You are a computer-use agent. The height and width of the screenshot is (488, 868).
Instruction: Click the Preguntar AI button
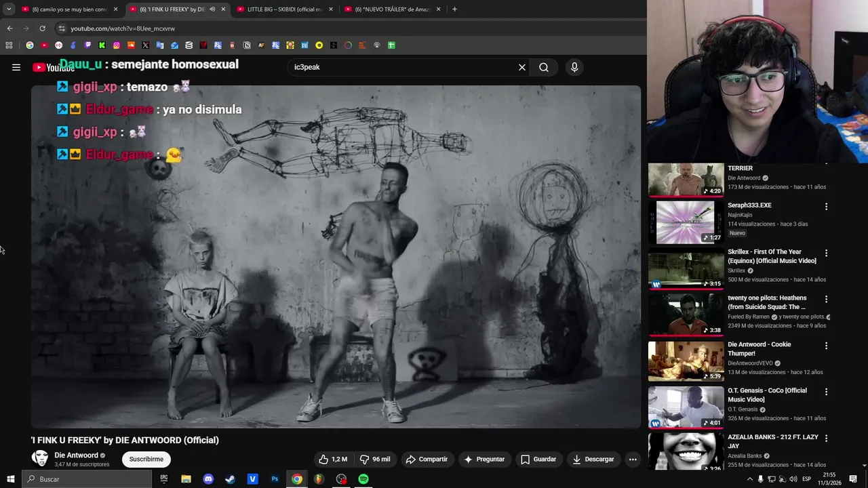(x=484, y=459)
